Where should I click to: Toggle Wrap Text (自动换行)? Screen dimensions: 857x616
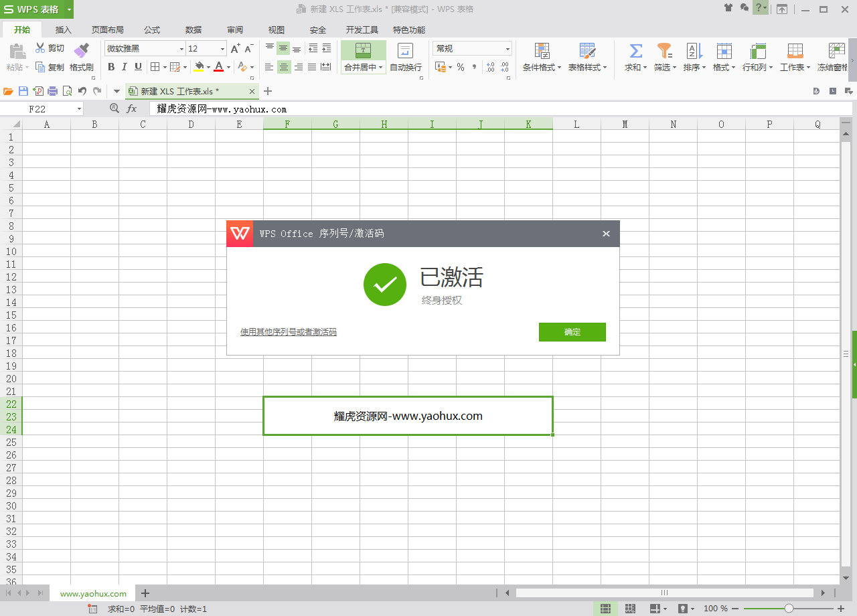[x=405, y=58]
